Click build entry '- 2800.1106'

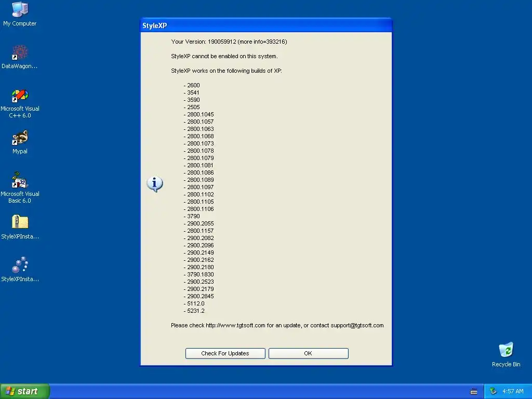[199, 209]
